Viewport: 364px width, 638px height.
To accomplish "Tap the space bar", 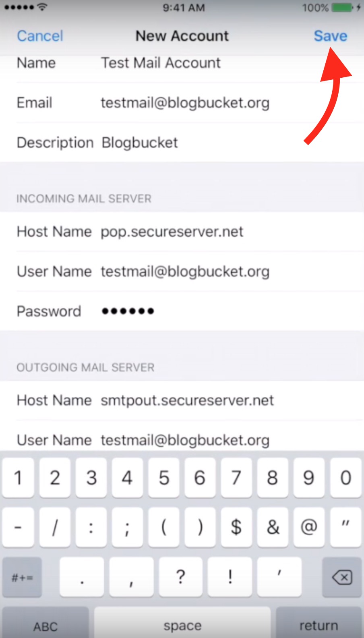I will (x=182, y=623).
